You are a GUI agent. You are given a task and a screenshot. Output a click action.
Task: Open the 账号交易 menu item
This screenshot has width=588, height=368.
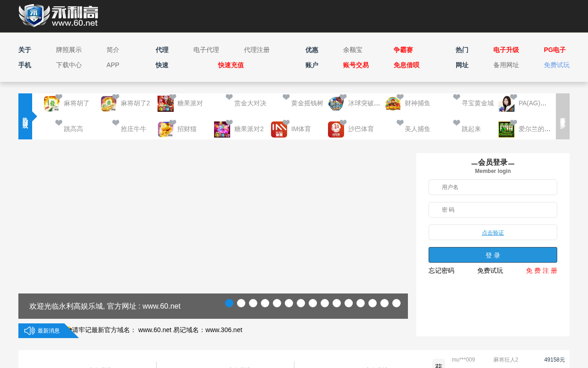tap(356, 65)
